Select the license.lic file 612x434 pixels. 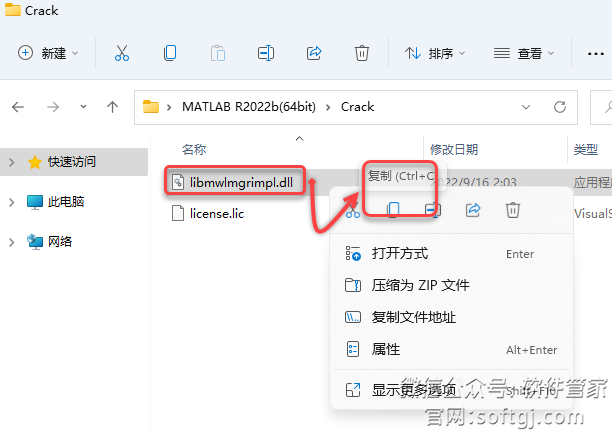[209, 213]
